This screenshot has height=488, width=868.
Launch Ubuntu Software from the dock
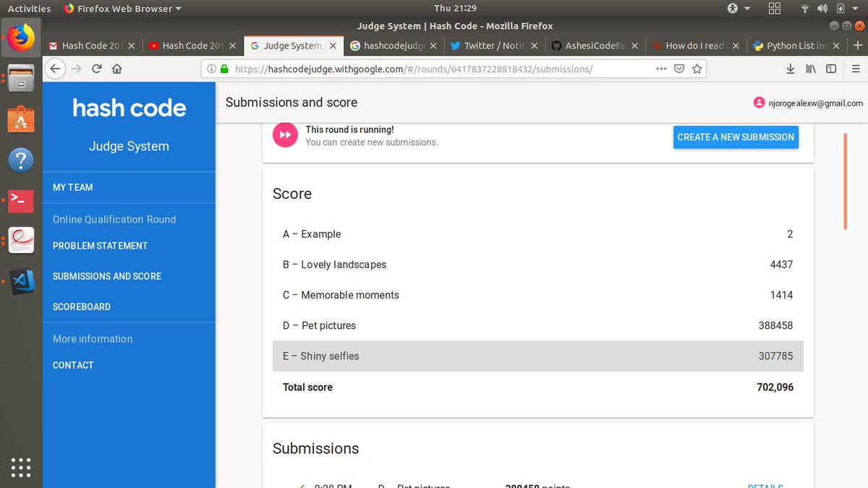(x=21, y=119)
